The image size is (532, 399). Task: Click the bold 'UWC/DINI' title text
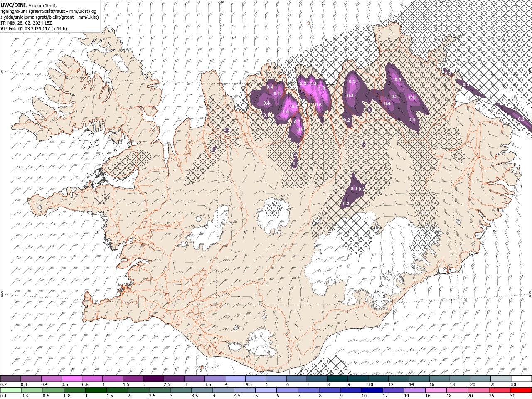pyautogui.click(x=12, y=5)
